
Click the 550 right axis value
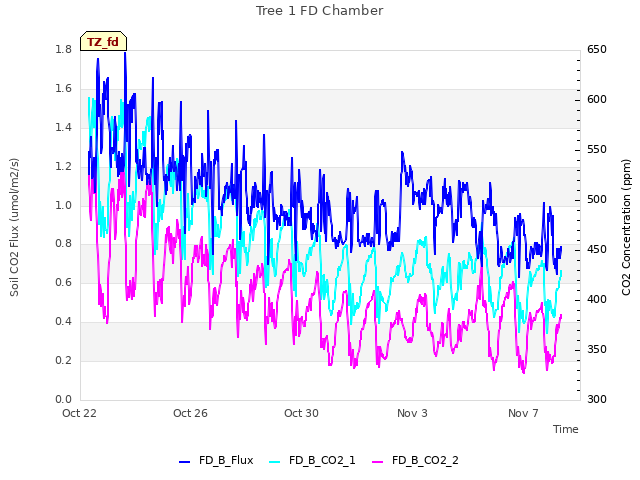(x=597, y=149)
